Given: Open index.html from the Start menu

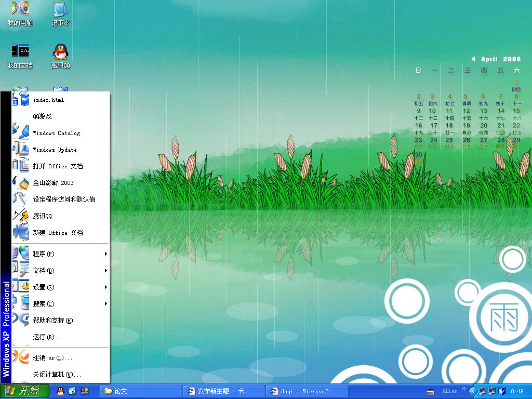Looking at the screenshot, I should point(60,100).
